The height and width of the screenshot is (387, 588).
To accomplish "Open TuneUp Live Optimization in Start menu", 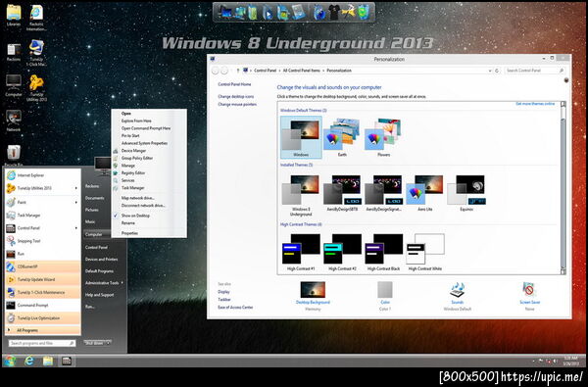I will [x=43, y=318].
